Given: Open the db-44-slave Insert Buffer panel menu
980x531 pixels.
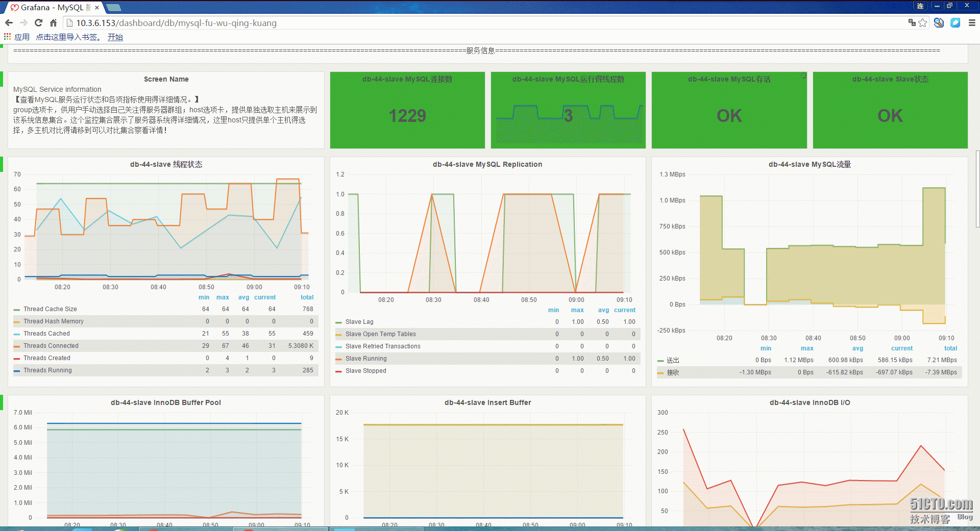Looking at the screenshot, I should [487, 402].
